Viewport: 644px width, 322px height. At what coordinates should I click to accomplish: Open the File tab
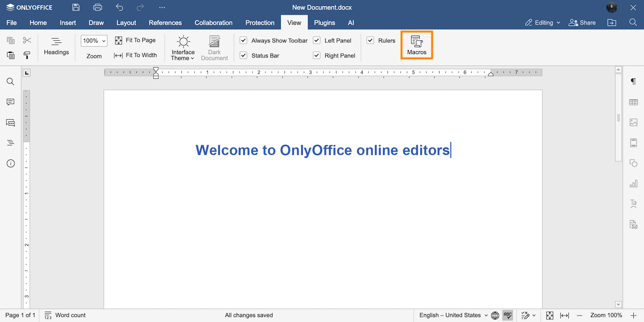tap(11, 23)
